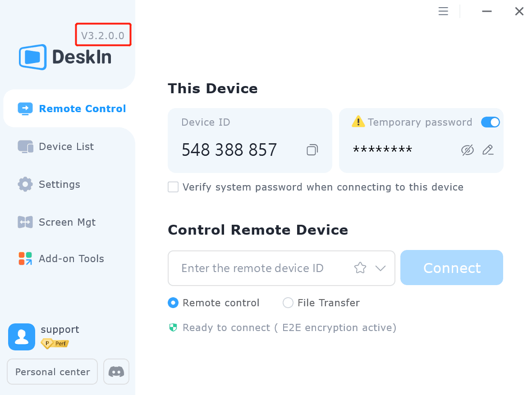This screenshot has width=532, height=395.
Task: Open the hamburger menu in title bar
Action: tap(443, 11)
